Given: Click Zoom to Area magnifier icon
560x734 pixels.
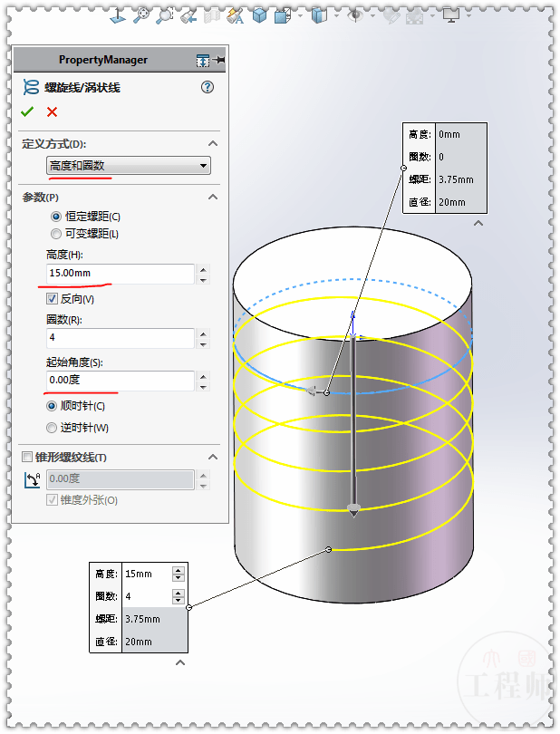Looking at the screenshot, I should (164, 16).
